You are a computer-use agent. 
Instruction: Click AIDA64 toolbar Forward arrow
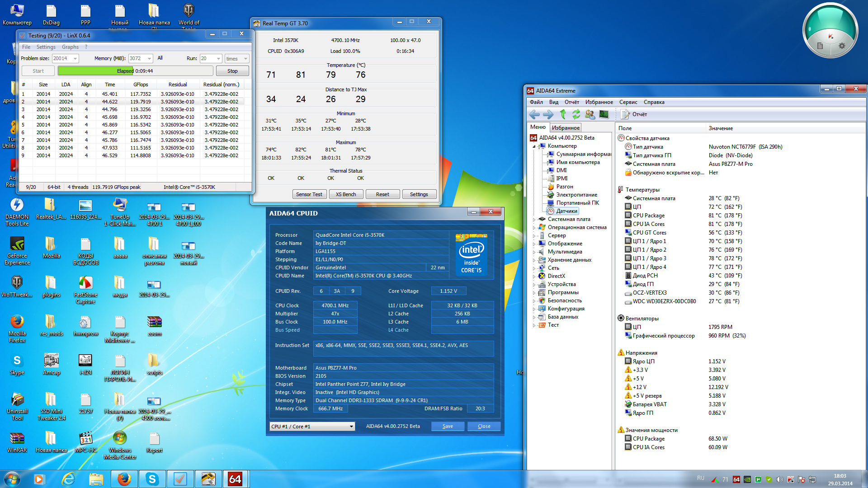(548, 114)
